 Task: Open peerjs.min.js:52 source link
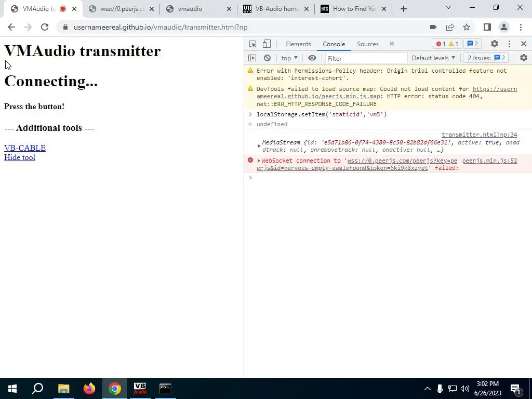pos(489,161)
